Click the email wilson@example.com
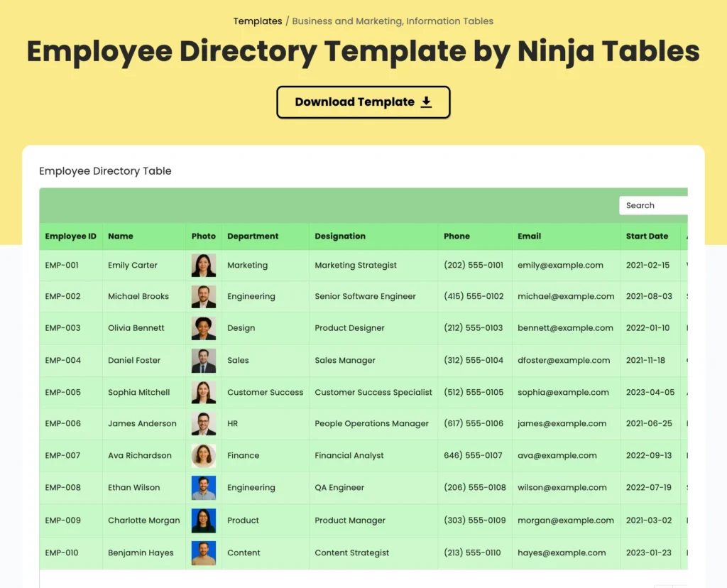Screen dimensions: 727x588 click(x=562, y=487)
